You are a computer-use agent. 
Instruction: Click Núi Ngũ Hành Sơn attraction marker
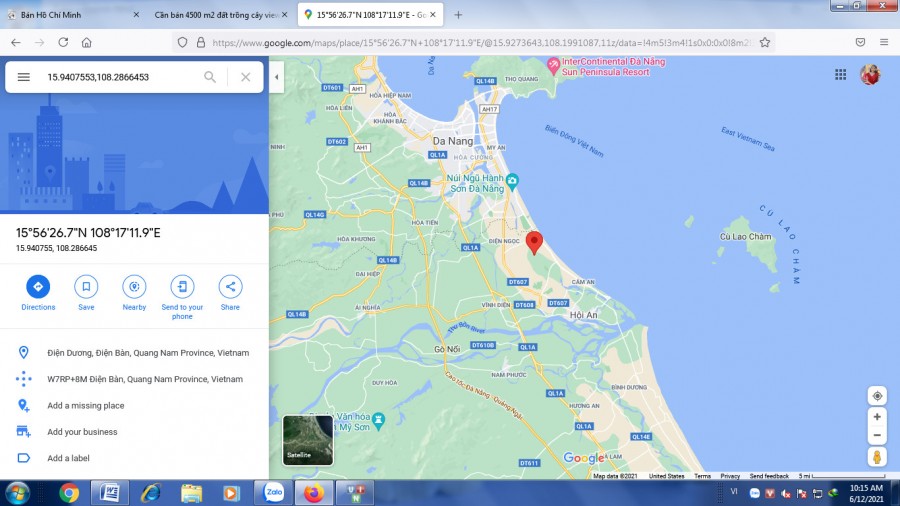512,182
